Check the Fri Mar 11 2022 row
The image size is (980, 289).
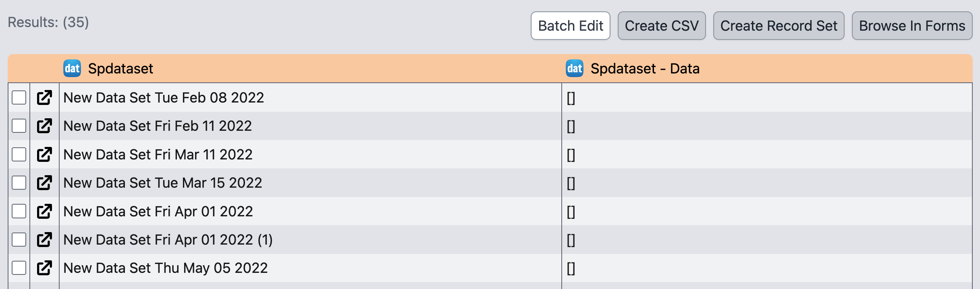click(19, 155)
